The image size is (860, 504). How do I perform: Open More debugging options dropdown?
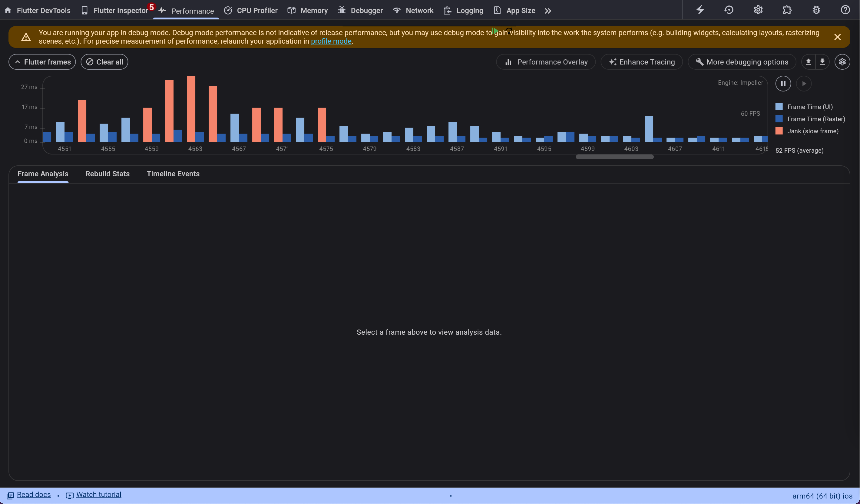(x=742, y=62)
